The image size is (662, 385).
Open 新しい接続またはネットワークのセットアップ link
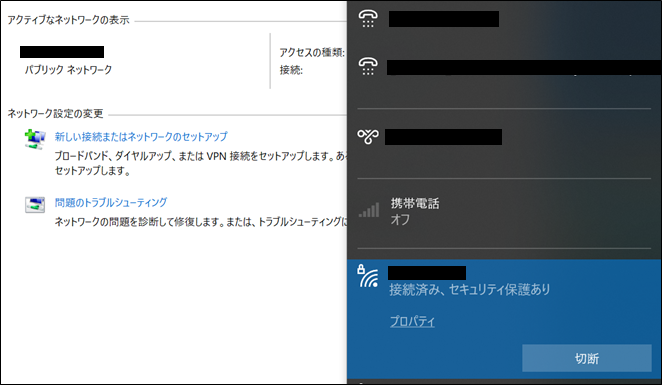coord(141,136)
